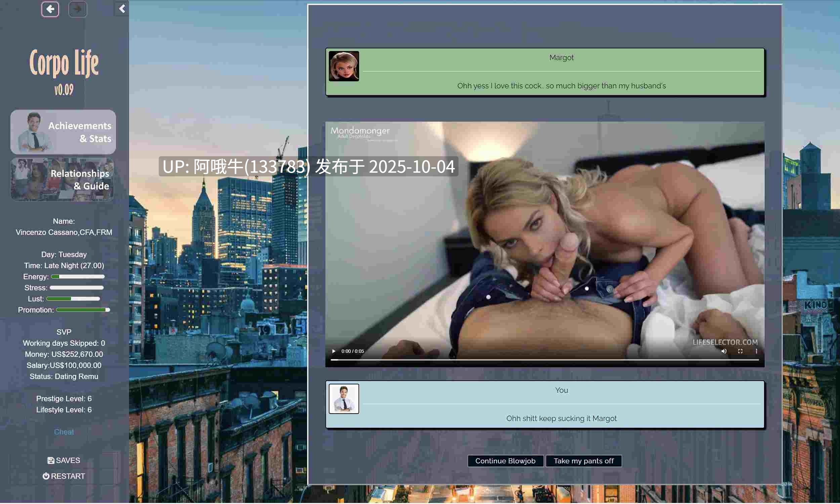This screenshot has height=504, width=840.
Task: Mute the video with the speaker icon
Action: (724, 351)
